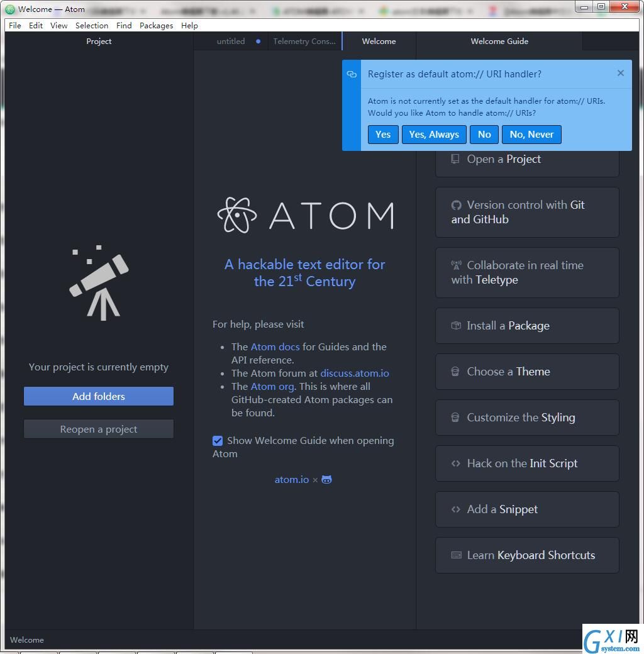
Task: Click the telescope icon in the Project panel
Action: [x=99, y=283]
